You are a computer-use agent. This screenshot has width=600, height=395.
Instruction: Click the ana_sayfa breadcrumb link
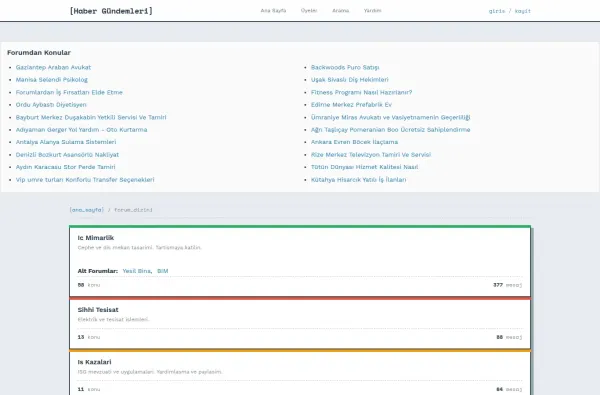tap(86, 210)
